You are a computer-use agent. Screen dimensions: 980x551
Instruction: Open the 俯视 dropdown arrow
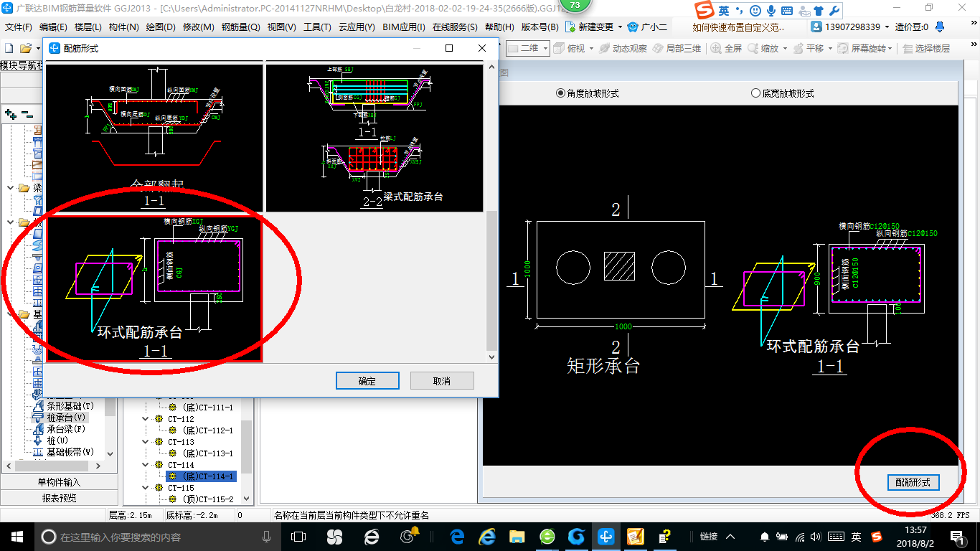[591, 49]
